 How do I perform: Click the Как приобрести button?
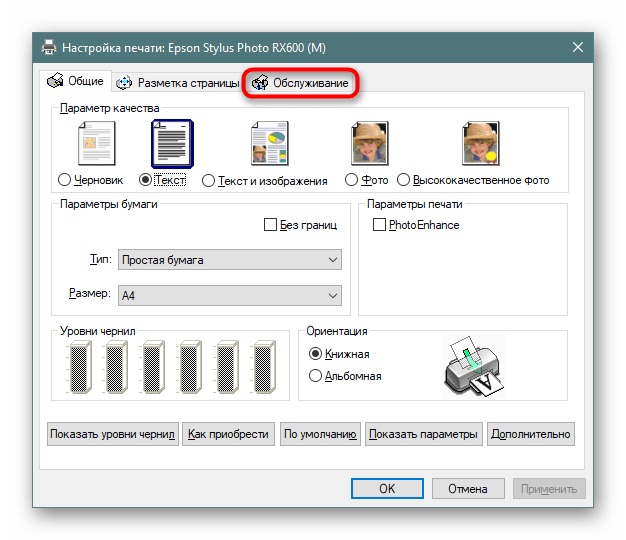coord(228,434)
